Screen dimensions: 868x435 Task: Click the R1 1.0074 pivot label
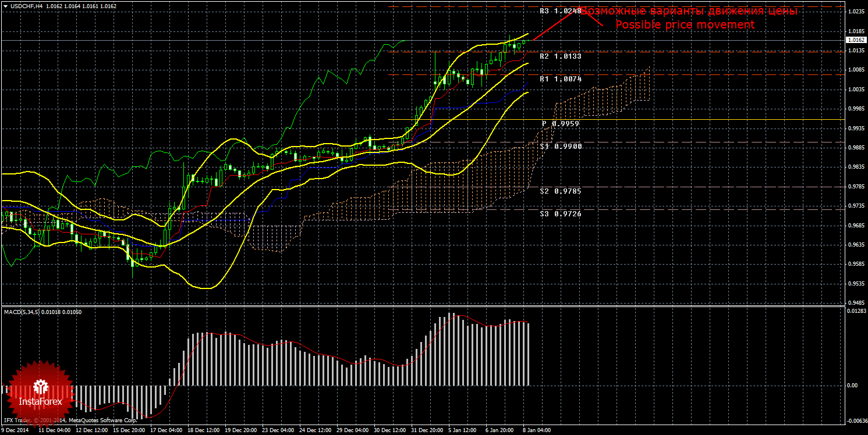560,79
